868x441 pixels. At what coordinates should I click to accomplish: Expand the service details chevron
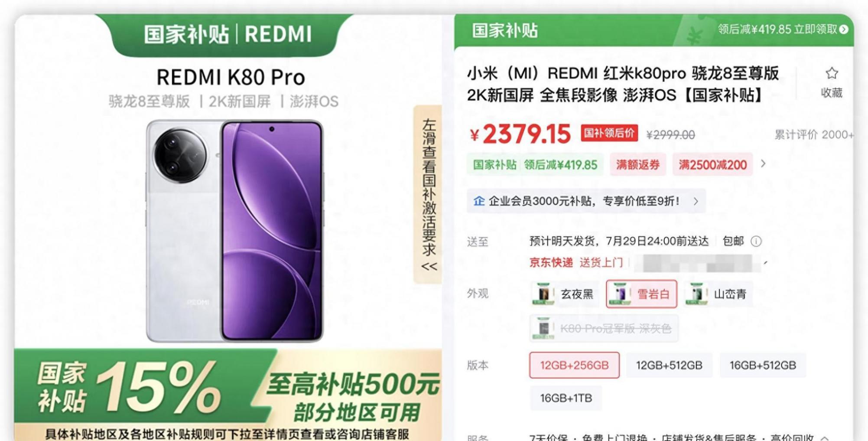tap(825, 438)
